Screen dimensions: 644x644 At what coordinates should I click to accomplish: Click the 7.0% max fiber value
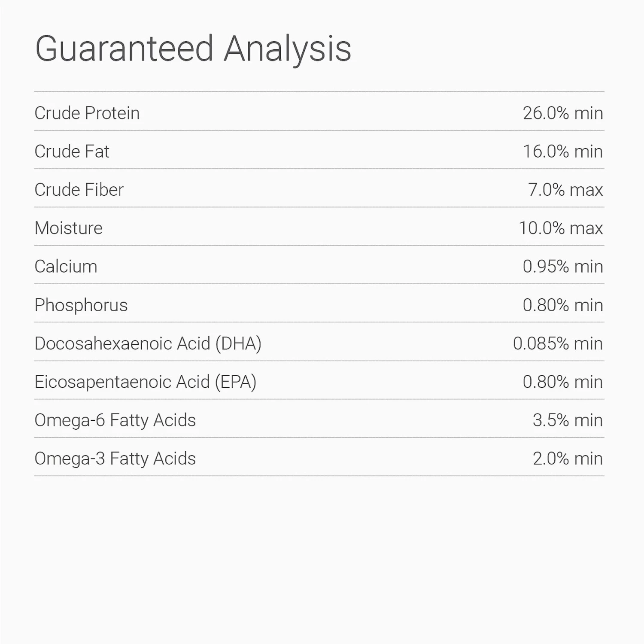point(565,190)
